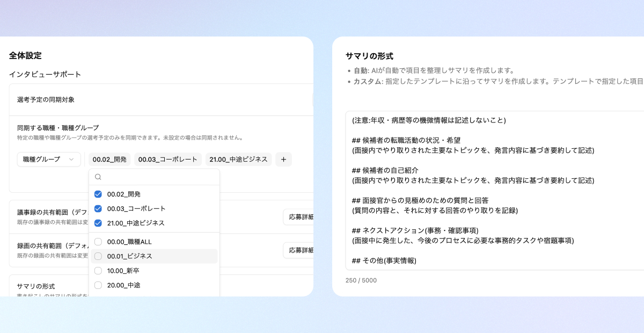644x333 pixels.
Task: Click the 選考予定の同期対象 row
Action: (162, 100)
